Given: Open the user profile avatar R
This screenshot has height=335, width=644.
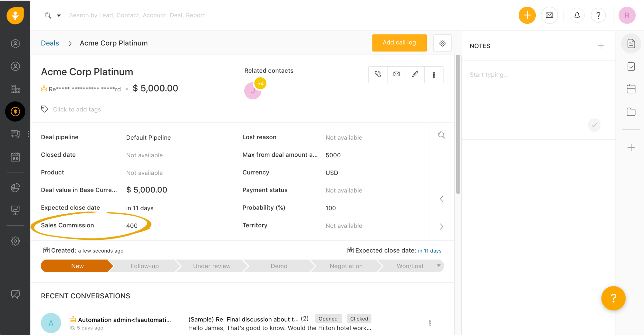Looking at the screenshot, I should tap(627, 15).
